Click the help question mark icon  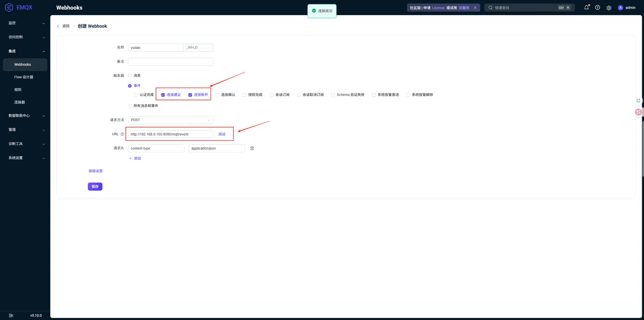[x=598, y=8]
